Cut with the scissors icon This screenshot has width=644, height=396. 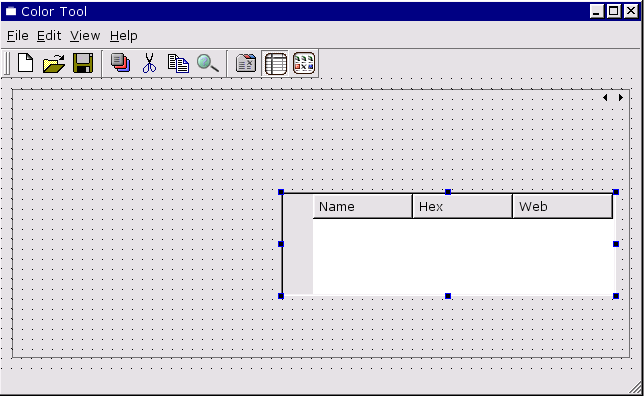150,63
